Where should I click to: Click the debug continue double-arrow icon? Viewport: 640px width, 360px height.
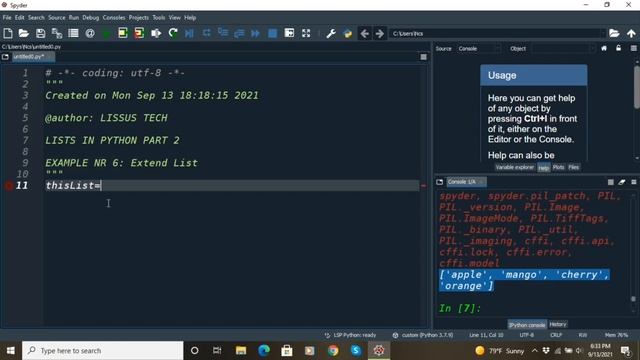(256, 33)
